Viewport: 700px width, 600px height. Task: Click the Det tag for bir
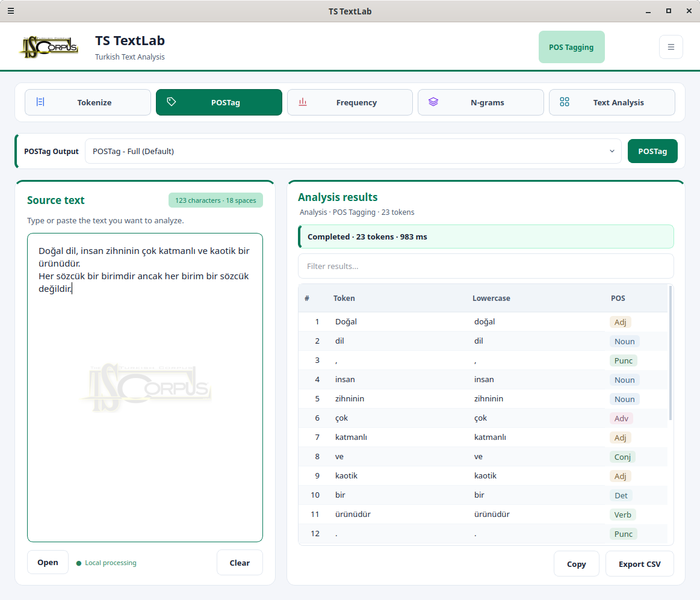click(621, 495)
